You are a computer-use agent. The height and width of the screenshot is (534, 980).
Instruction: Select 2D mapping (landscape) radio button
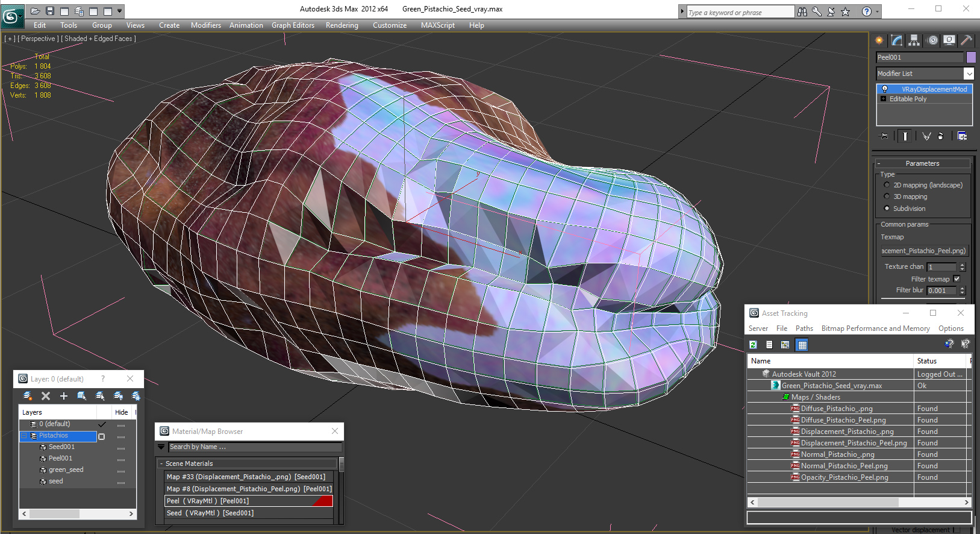[886, 185]
